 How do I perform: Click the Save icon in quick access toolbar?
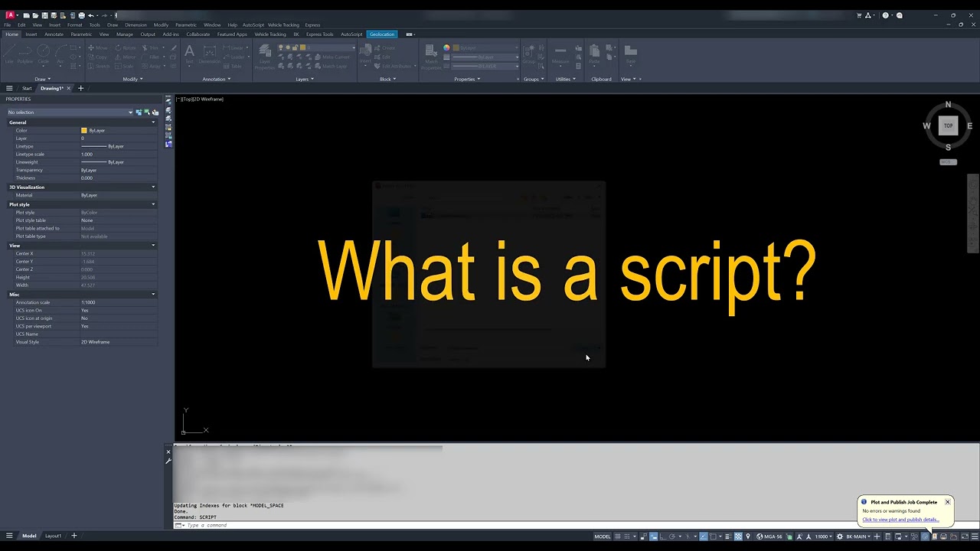[44, 15]
